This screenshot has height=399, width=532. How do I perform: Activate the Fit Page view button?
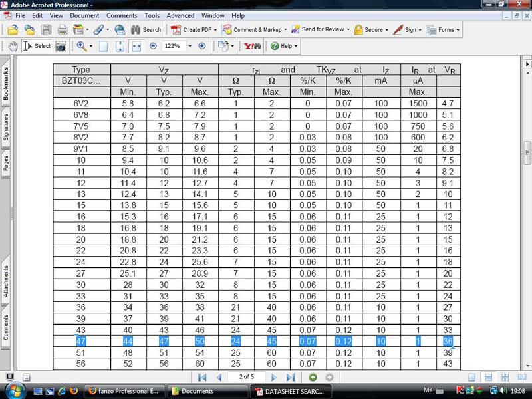point(120,46)
